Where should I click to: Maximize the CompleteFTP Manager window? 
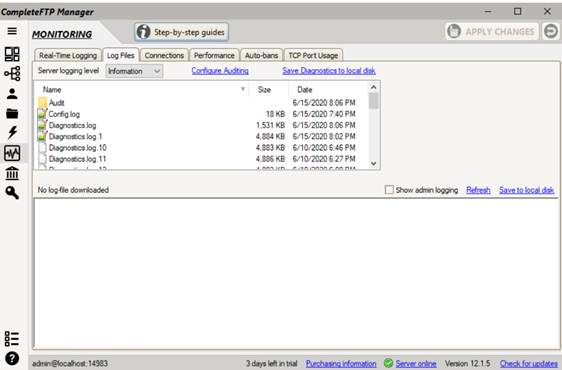518,11
